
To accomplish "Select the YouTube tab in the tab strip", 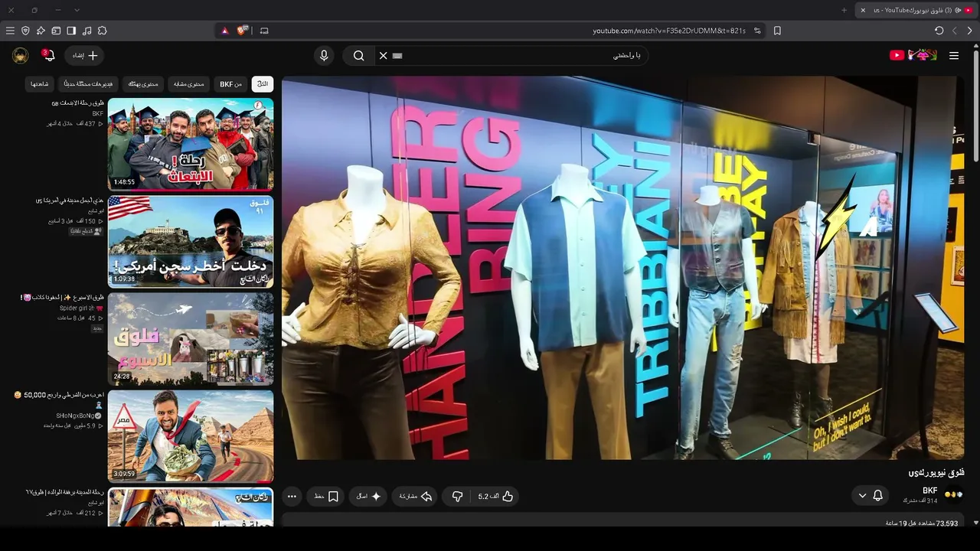I will [916, 10].
